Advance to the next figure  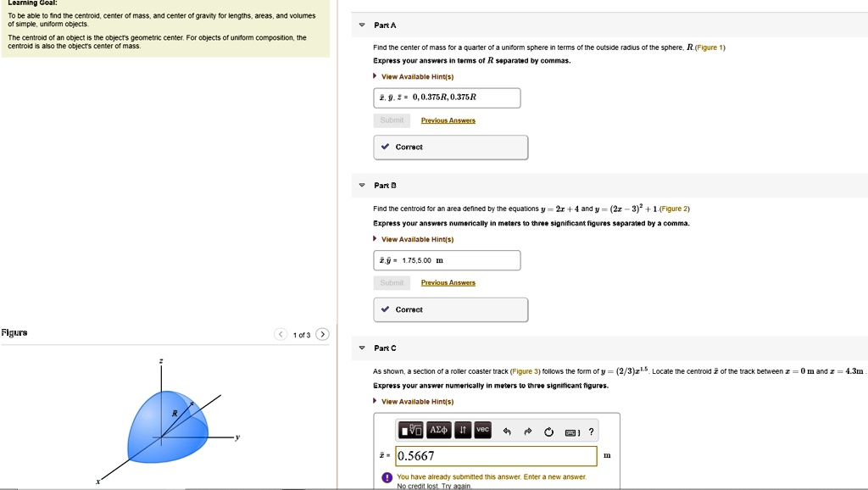click(322, 334)
